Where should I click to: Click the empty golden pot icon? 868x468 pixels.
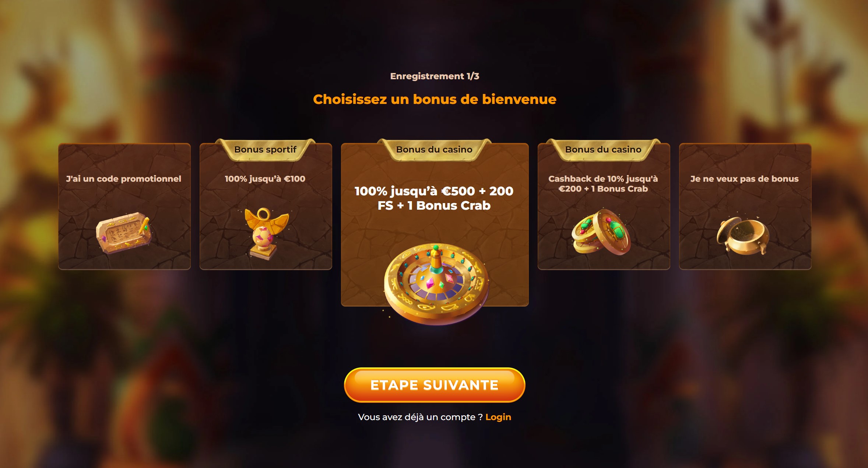tap(743, 236)
